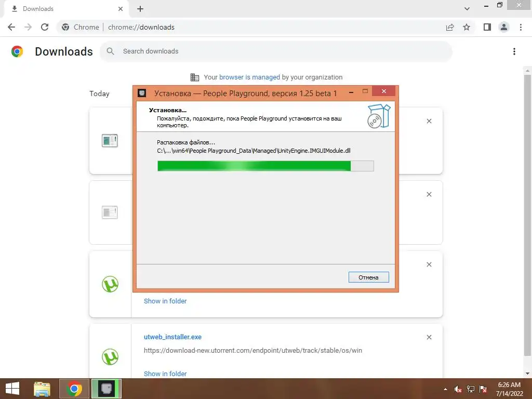Image resolution: width=532 pixels, height=399 pixels.
Task: Click the third download's uTorrent icon
Action: [110, 284]
